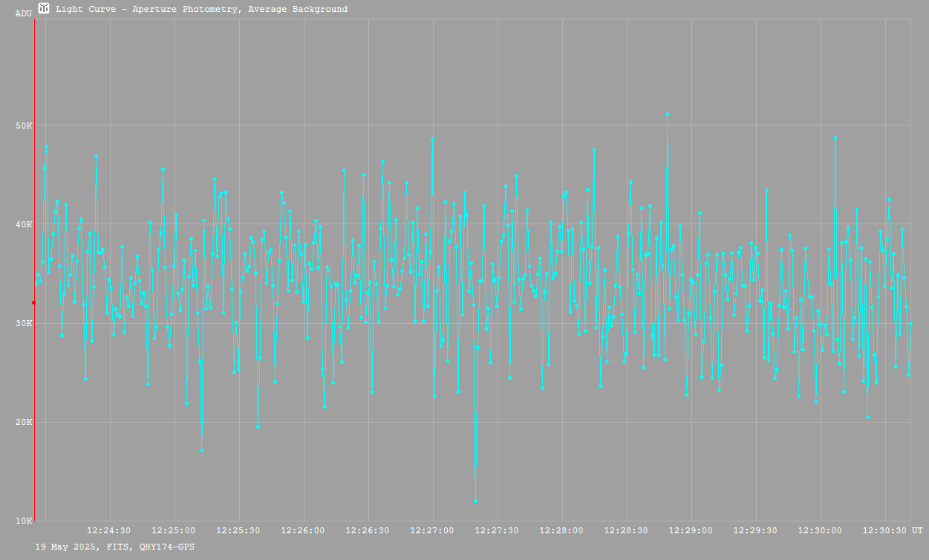Click the light curve app icon in title
The image size is (929, 560).
pos(45,9)
